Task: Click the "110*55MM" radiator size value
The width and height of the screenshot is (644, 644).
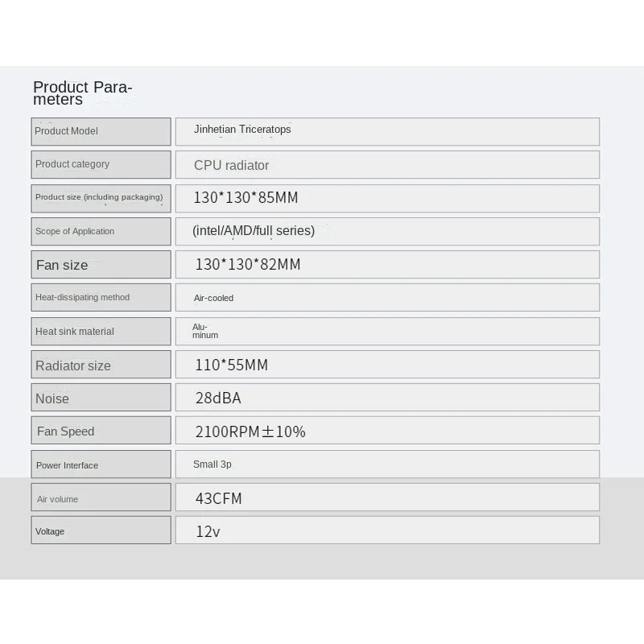Action: 232,365
